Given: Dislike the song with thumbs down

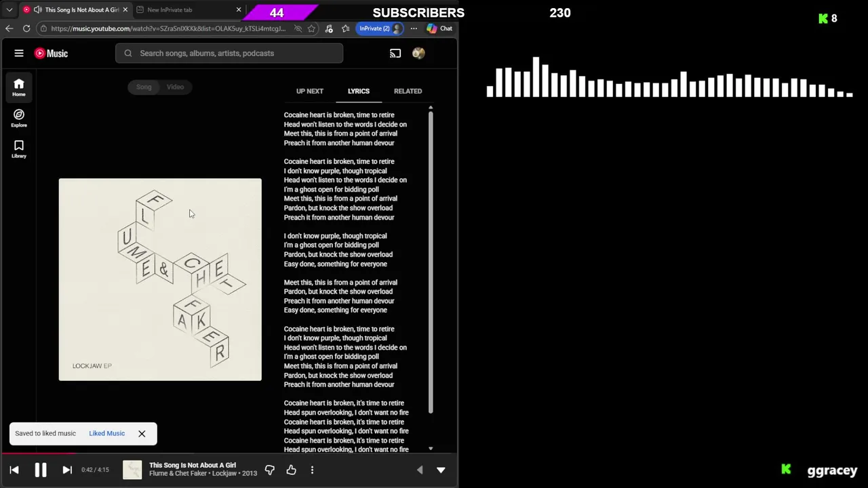Looking at the screenshot, I should [270, 470].
